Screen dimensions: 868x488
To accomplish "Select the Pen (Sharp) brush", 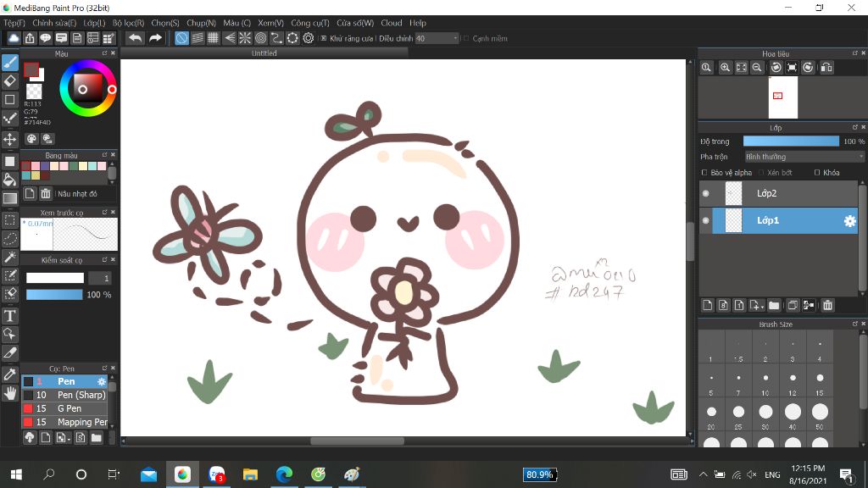I will (x=64, y=395).
